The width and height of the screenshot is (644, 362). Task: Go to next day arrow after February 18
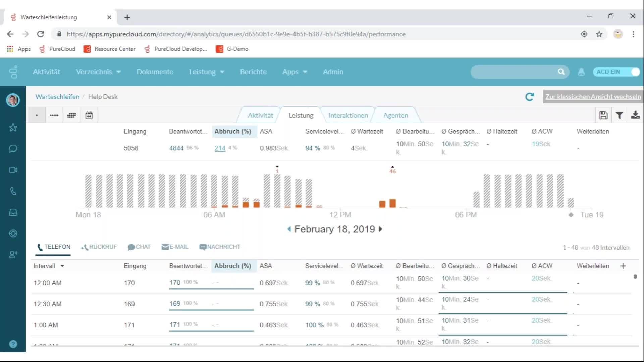pyautogui.click(x=381, y=229)
